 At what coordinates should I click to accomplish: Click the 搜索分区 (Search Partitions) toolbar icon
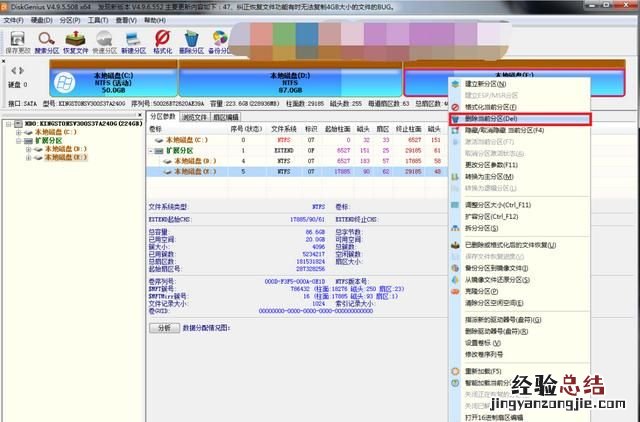pyautogui.click(x=47, y=40)
